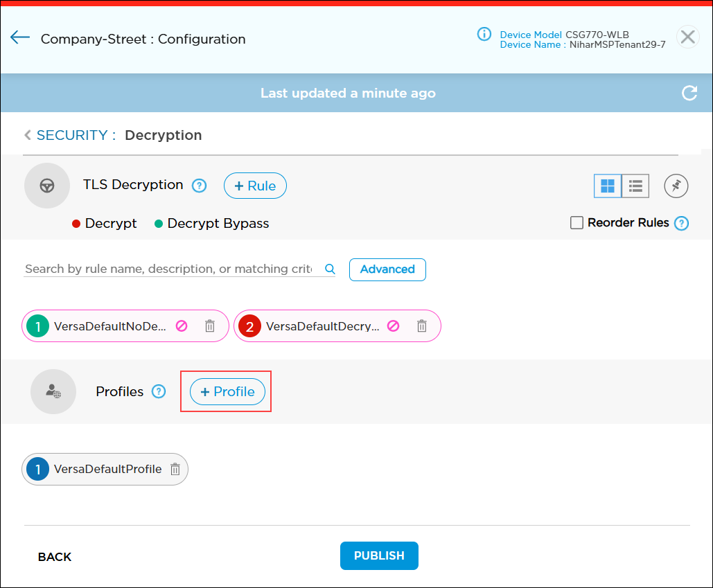Click the BACK button at bottom

(54, 556)
